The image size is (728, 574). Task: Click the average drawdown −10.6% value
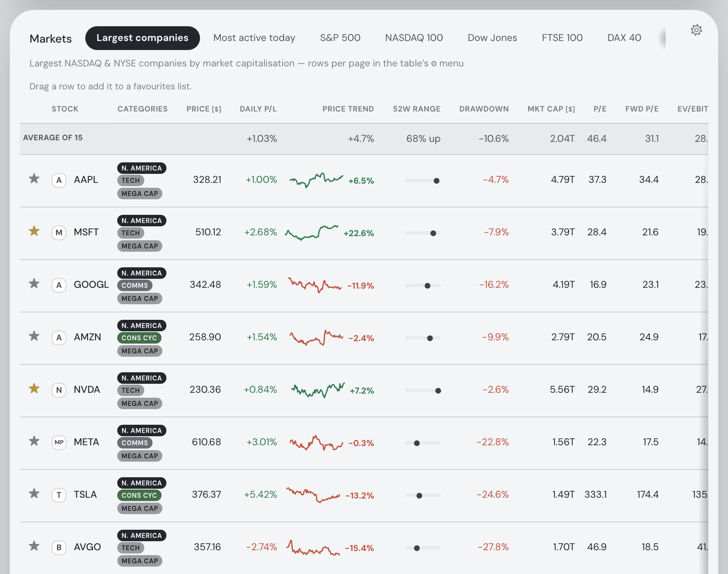click(494, 139)
